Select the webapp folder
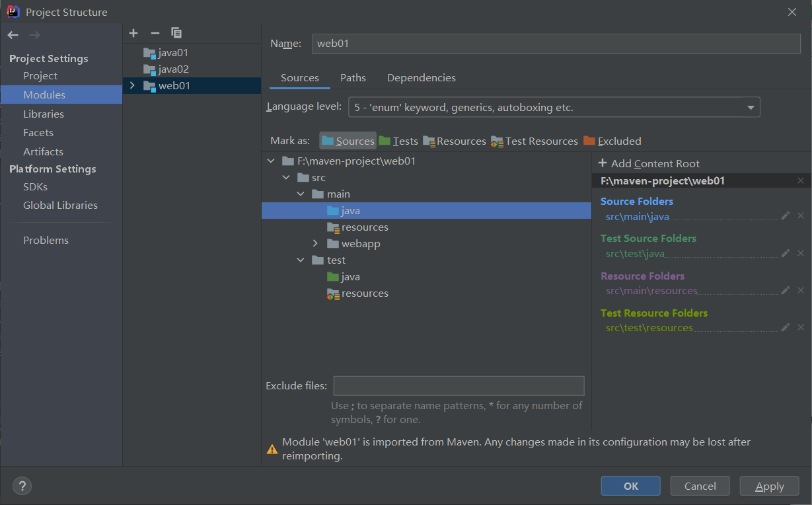Image resolution: width=812 pixels, height=505 pixels. (x=353, y=244)
